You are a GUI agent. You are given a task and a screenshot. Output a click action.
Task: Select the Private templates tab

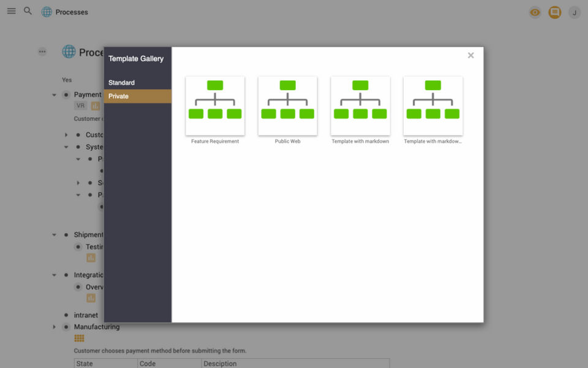138,96
